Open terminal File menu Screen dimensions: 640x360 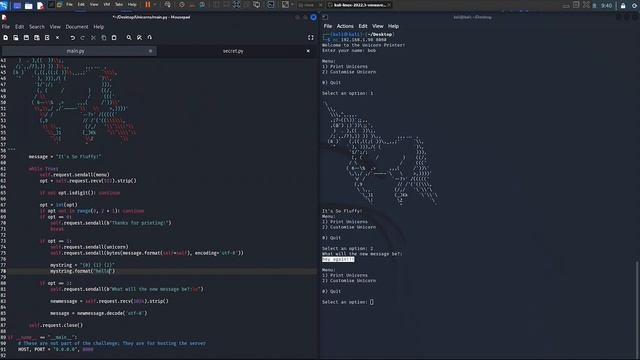coord(328,26)
